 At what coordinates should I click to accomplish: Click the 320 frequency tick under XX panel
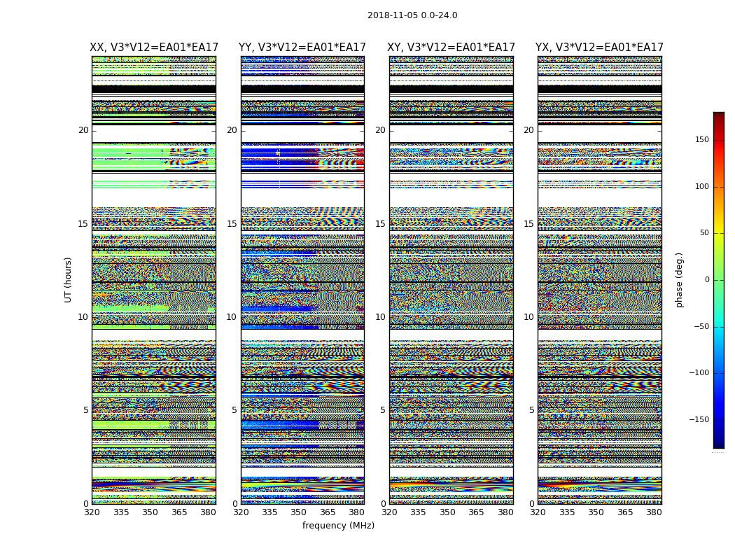pos(92,512)
